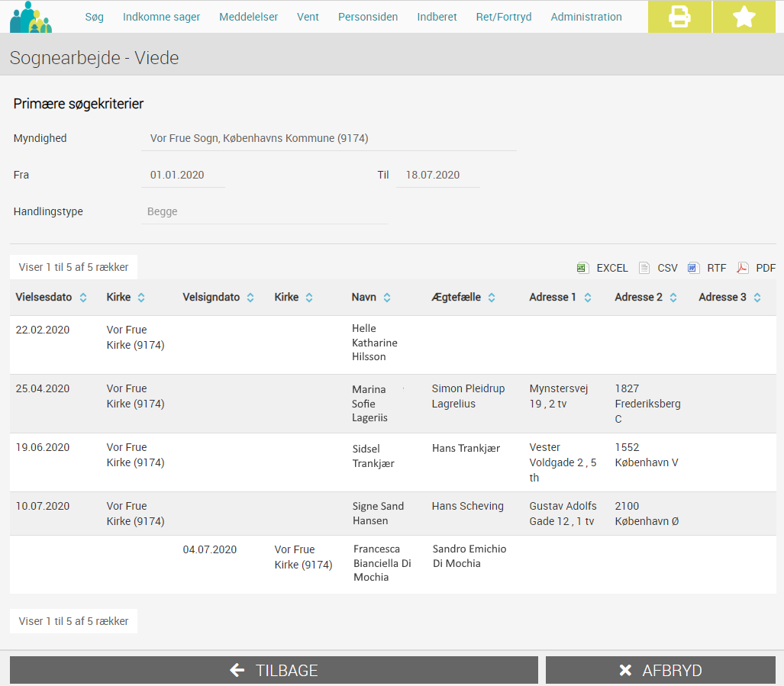The height and width of the screenshot is (686, 784).
Task: Sort by Adresse 1 column arrows
Action: [x=588, y=298]
